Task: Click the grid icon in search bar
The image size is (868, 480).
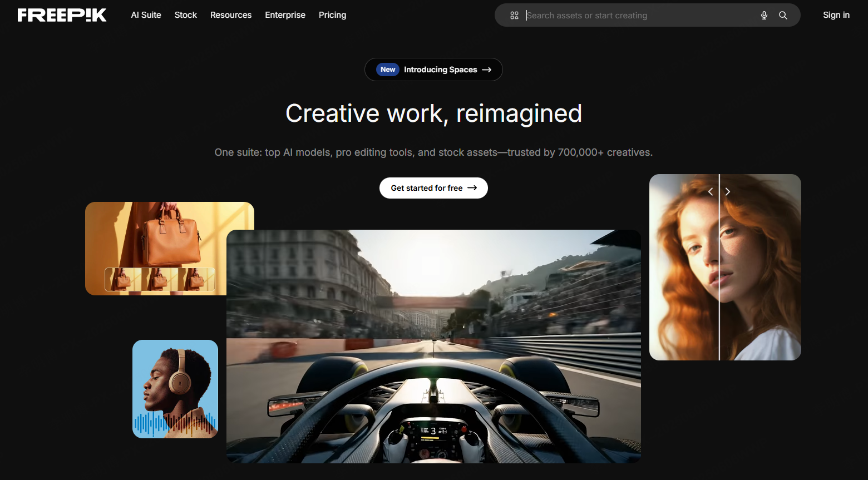Action: [514, 16]
